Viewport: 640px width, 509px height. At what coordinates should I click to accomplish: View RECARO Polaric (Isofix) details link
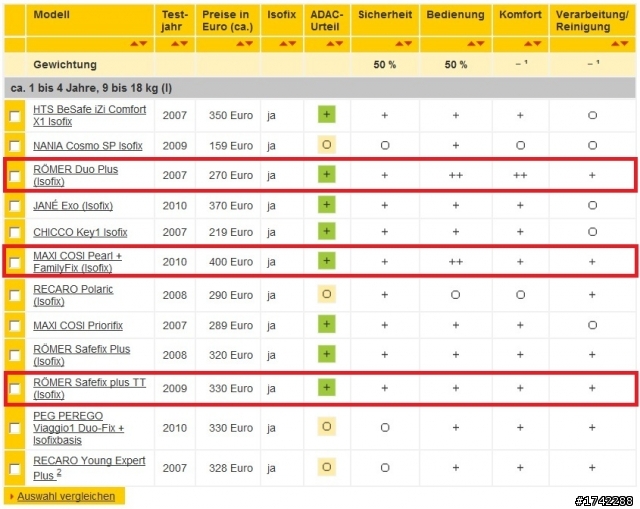73,295
